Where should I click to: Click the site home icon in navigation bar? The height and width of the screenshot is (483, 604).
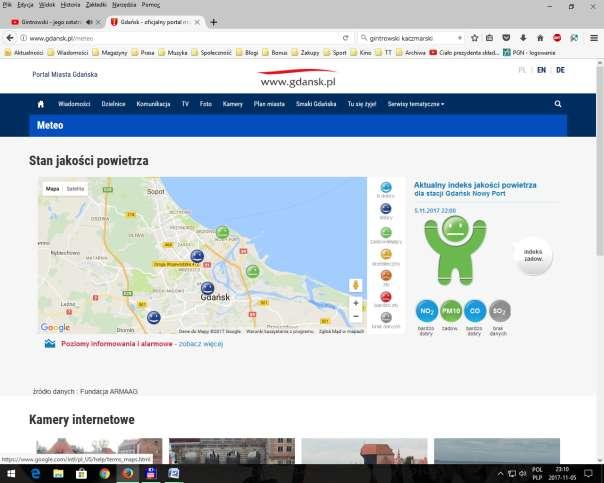(40, 104)
